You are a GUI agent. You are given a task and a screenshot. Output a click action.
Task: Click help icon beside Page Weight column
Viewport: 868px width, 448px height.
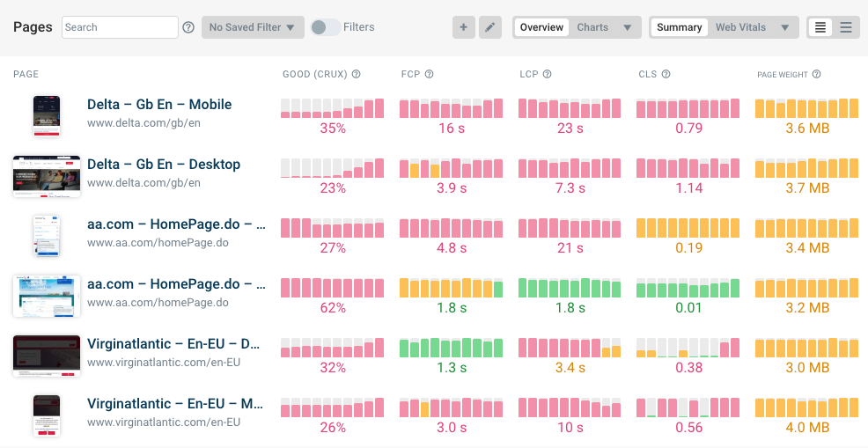click(x=816, y=75)
